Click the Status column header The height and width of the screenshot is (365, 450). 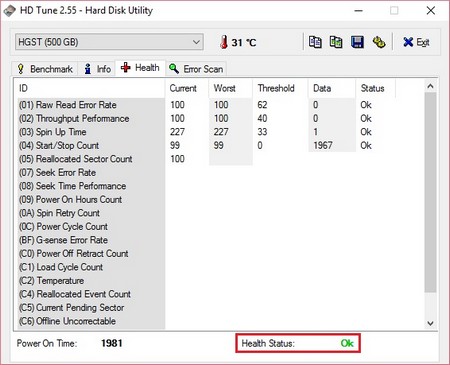tap(375, 88)
